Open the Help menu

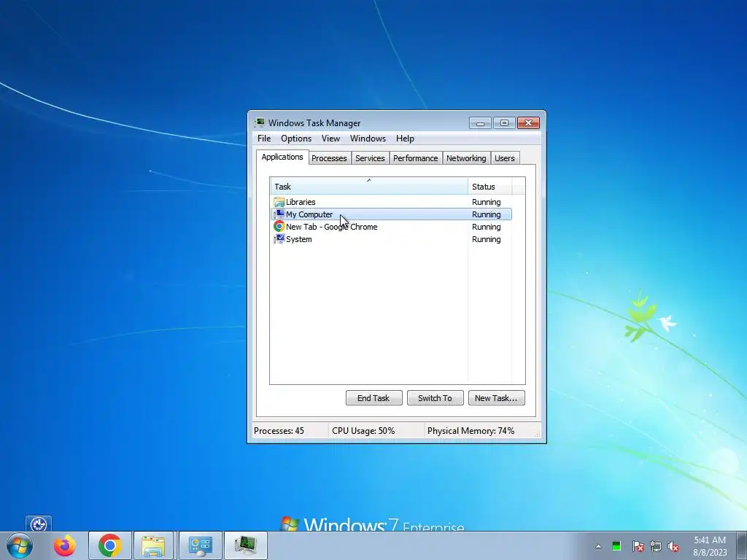(x=405, y=139)
